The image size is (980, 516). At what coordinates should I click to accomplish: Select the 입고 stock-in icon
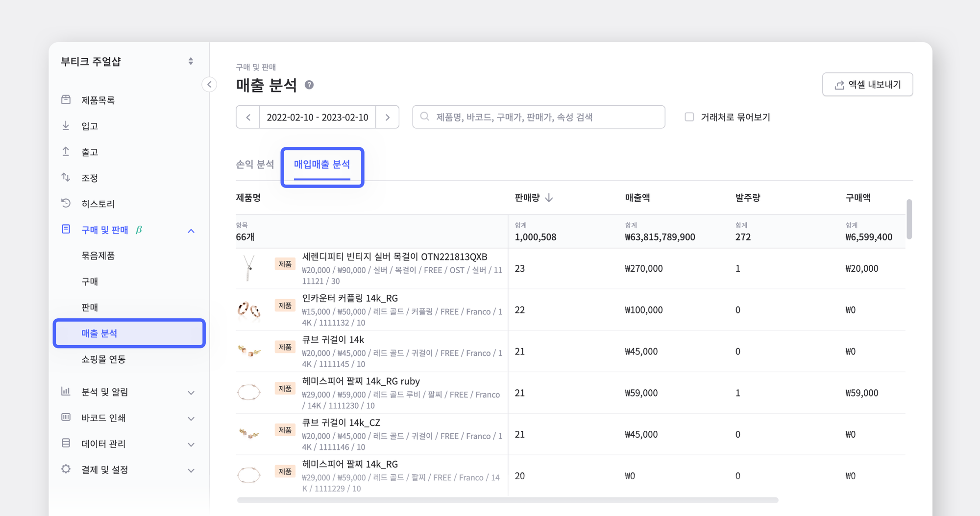(66, 125)
